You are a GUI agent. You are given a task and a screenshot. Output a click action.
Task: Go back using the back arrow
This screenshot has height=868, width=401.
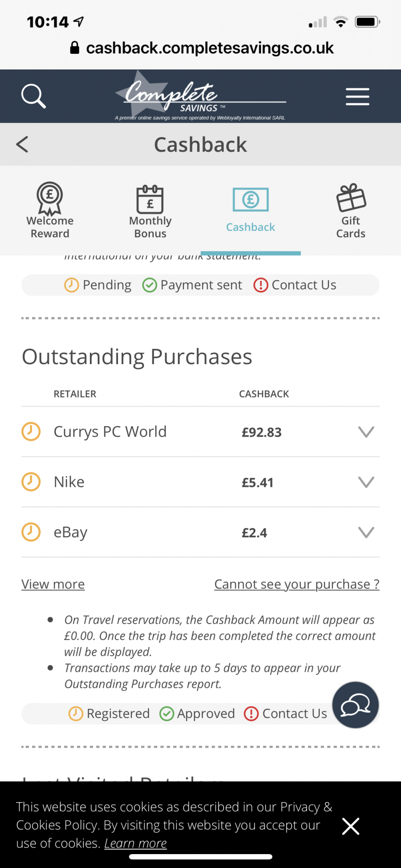coord(22,145)
